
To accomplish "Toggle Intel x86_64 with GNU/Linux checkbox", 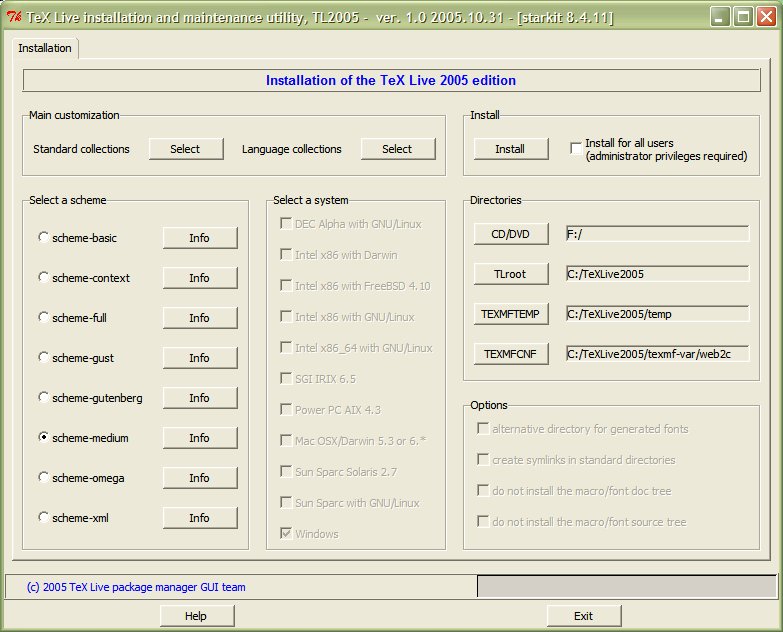I will [x=286, y=347].
